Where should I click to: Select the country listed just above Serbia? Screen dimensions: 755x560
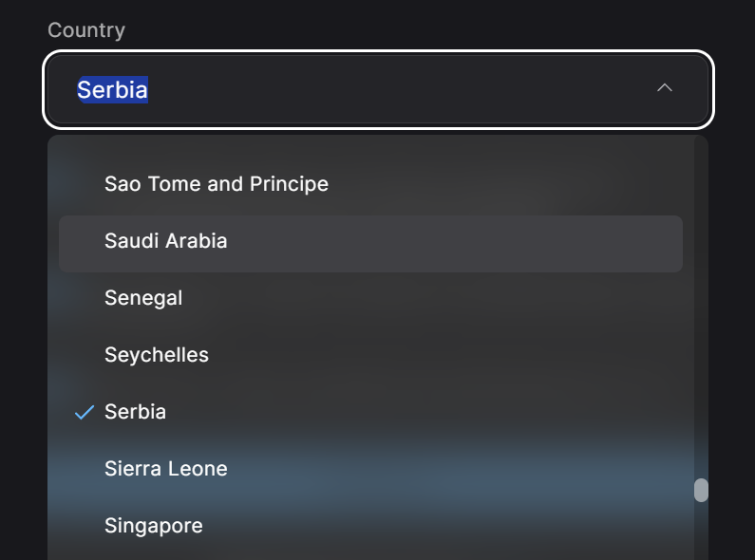(x=157, y=355)
